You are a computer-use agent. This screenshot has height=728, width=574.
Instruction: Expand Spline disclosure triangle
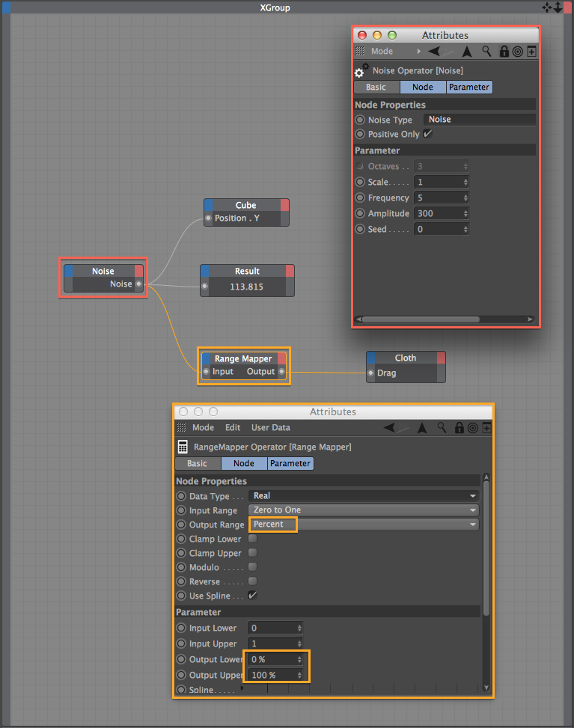tap(242, 688)
